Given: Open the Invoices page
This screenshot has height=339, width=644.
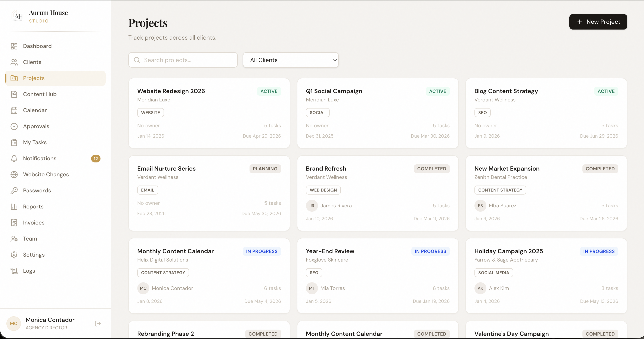Looking at the screenshot, I should click(x=34, y=222).
